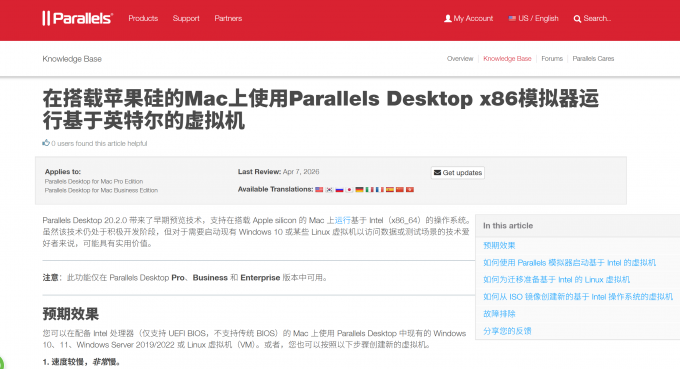The width and height of the screenshot is (680, 369).
Task: Jump to the 故障排除 section
Action: [499, 313]
